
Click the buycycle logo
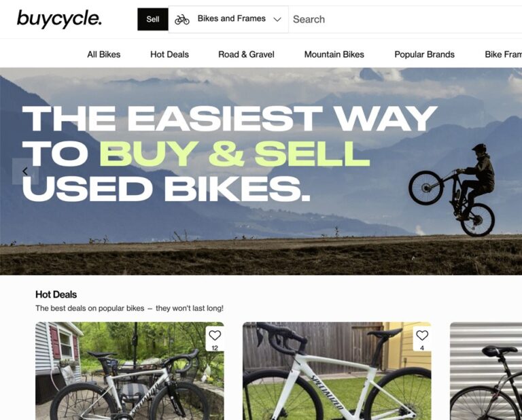[x=59, y=18]
